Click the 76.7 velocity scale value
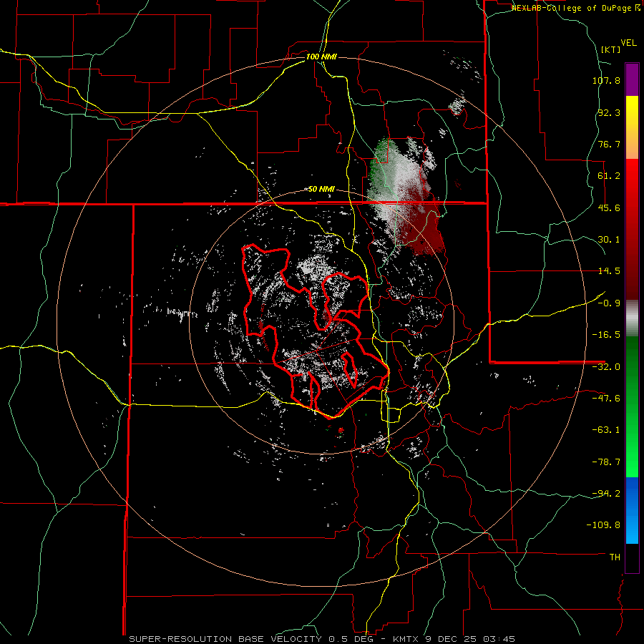Viewport: 644px width, 644px height. [x=609, y=144]
